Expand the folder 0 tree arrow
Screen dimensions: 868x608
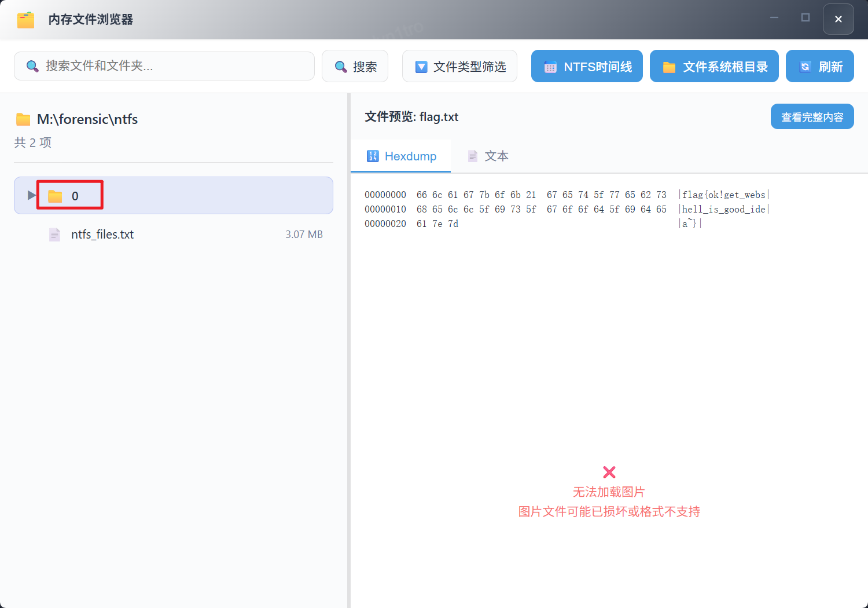(31, 196)
